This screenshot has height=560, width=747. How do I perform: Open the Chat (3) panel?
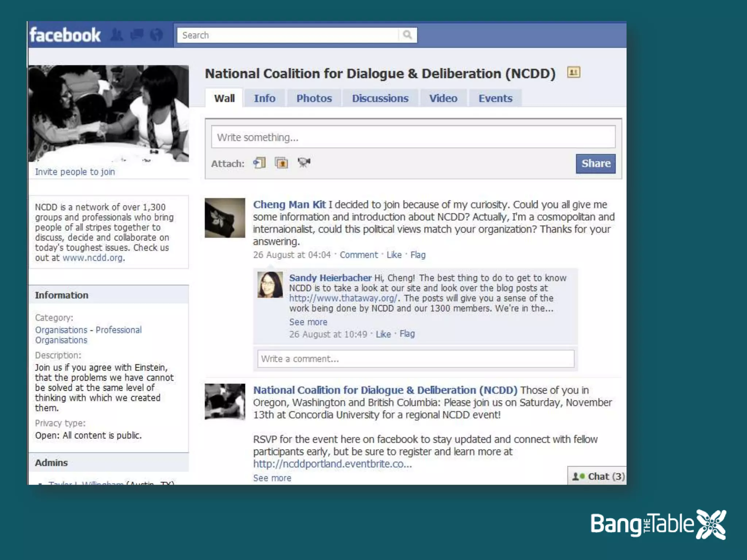pos(598,476)
